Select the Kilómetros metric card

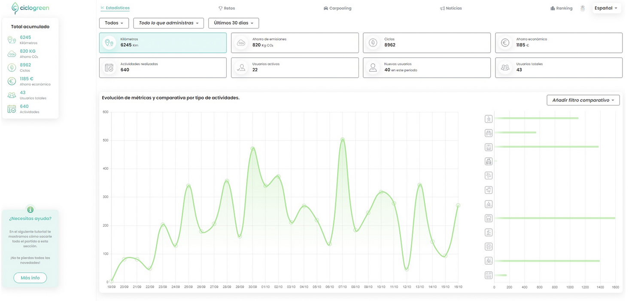coord(163,43)
